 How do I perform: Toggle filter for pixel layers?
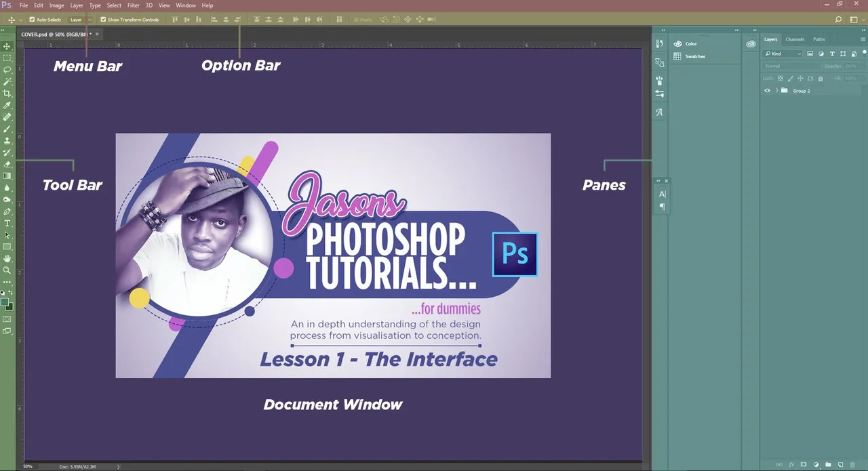click(x=810, y=54)
